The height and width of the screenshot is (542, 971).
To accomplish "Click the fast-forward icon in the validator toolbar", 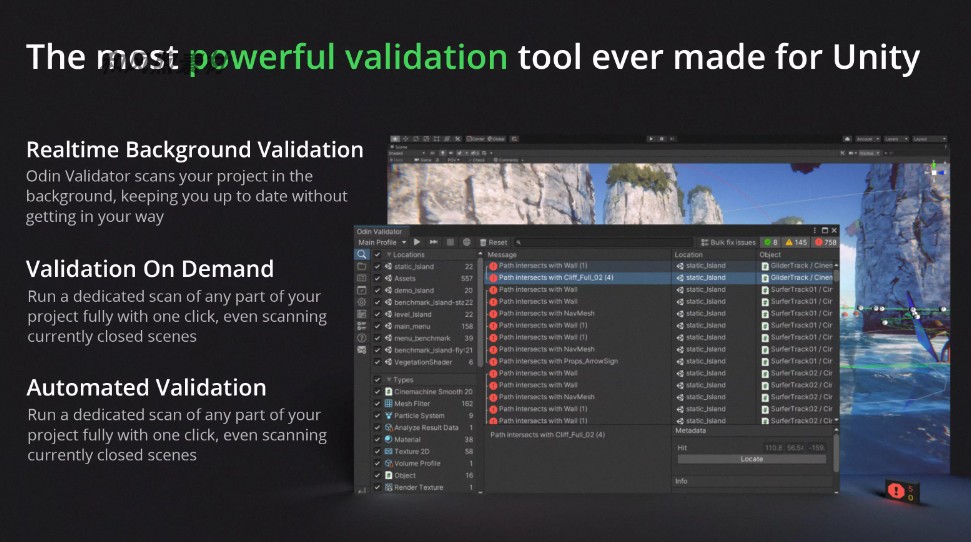I will (x=433, y=242).
